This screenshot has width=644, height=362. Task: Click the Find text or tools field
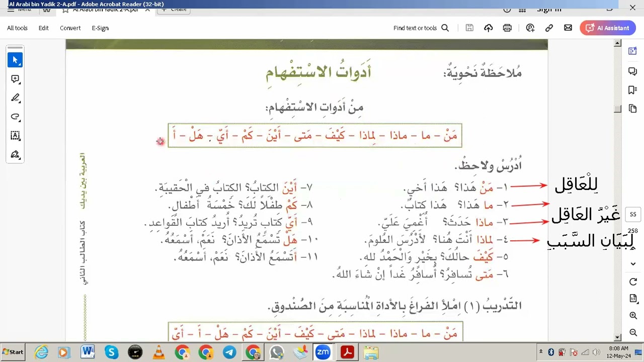[415, 28]
